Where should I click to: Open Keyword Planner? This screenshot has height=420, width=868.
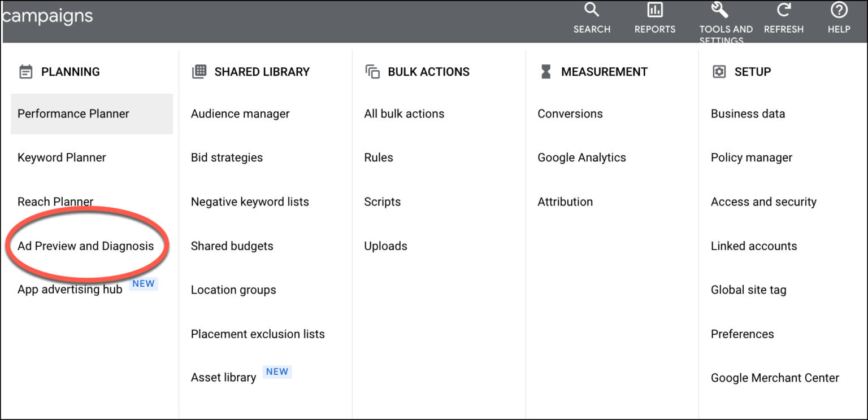(62, 158)
